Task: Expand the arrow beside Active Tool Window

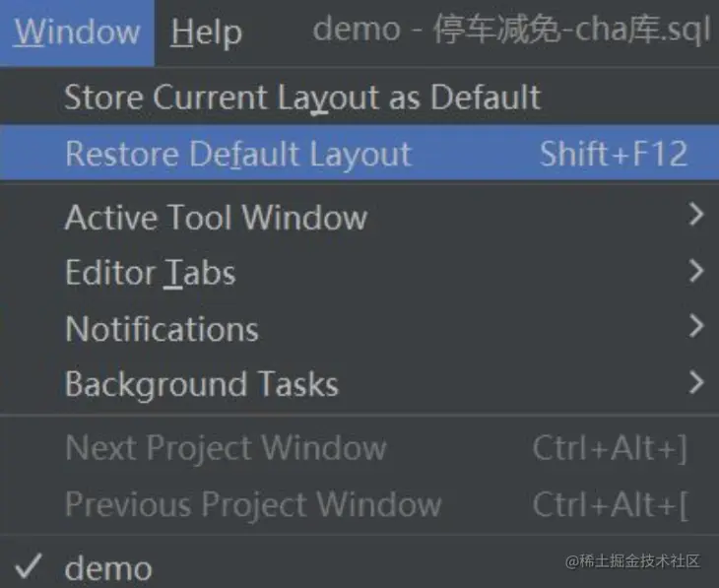Action: point(696,215)
